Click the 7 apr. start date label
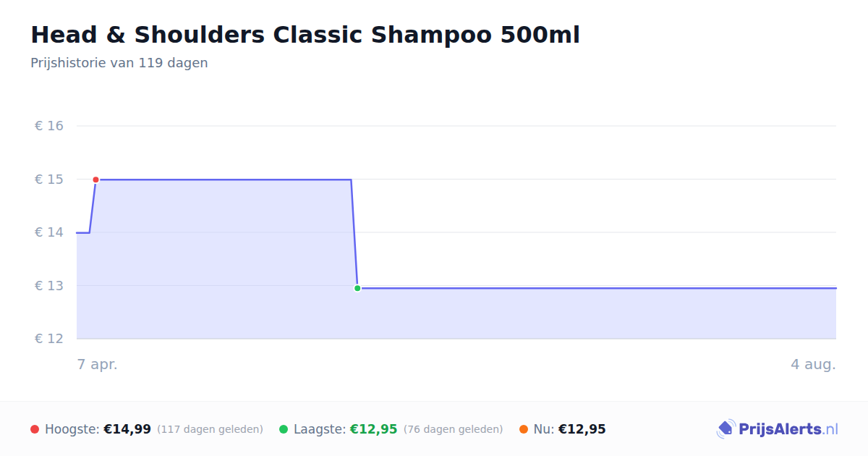This screenshot has width=868, height=456. tap(98, 364)
